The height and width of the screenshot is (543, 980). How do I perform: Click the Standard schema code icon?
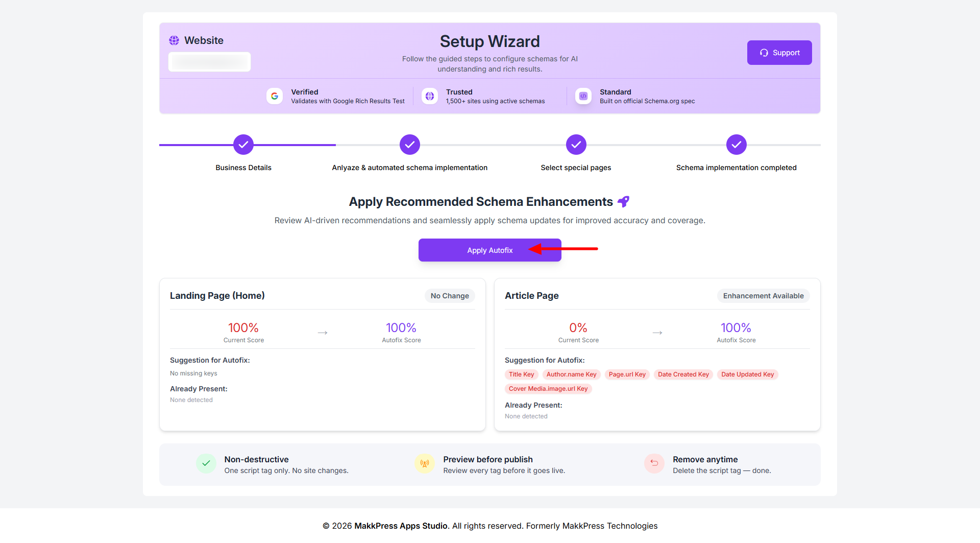[x=583, y=96]
